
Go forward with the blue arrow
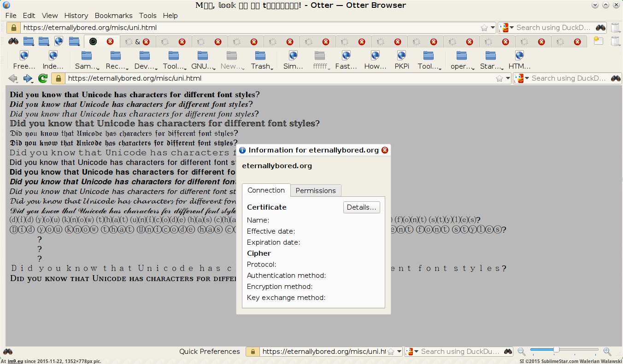[x=28, y=78]
